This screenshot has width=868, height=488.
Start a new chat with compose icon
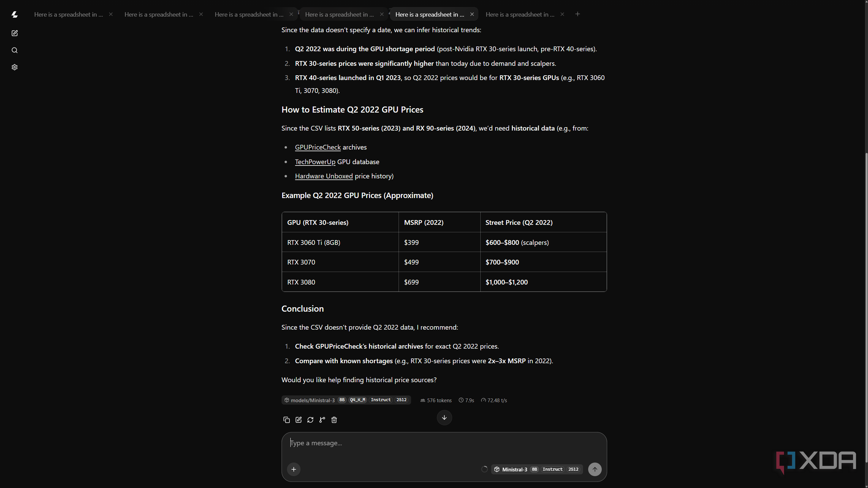click(x=15, y=33)
